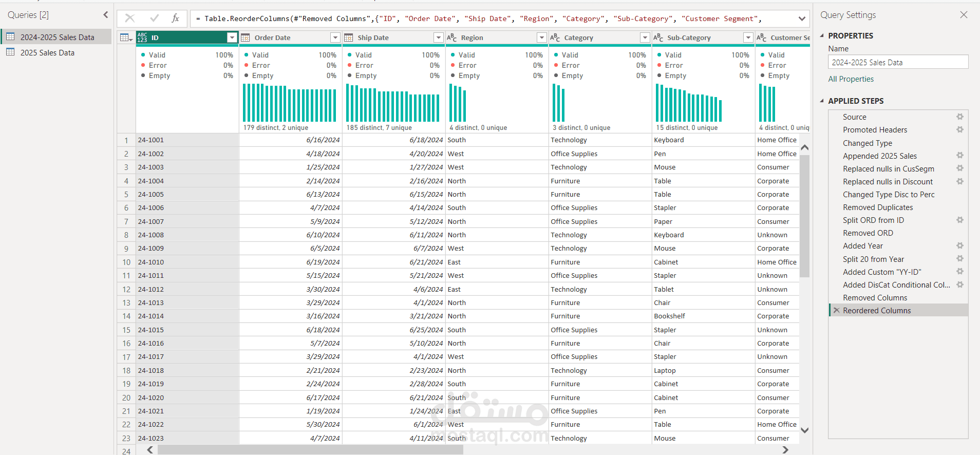Click the Order Date distribution chart

[289, 103]
